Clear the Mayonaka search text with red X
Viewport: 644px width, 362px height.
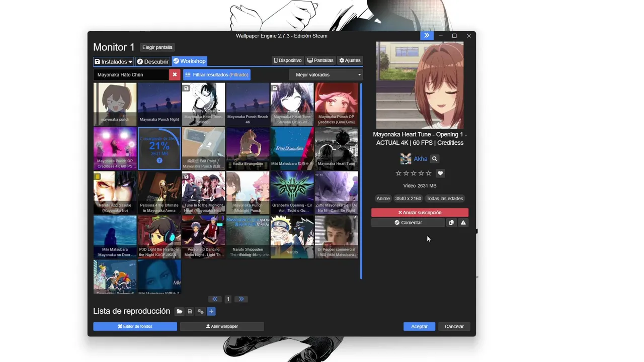coord(175,74)
